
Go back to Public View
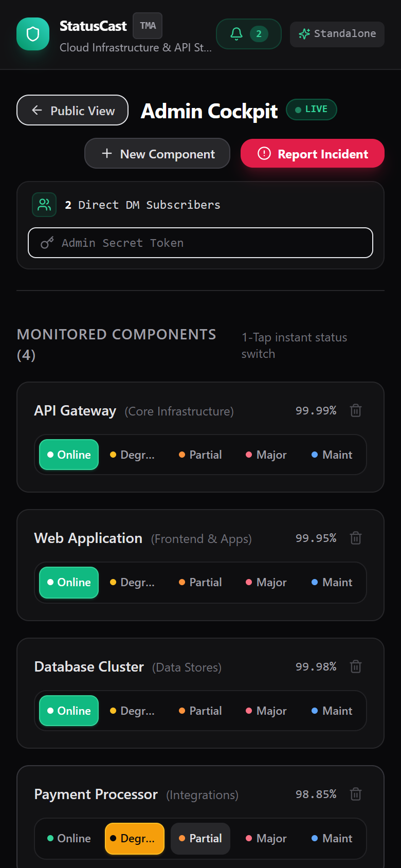point(72,110)
